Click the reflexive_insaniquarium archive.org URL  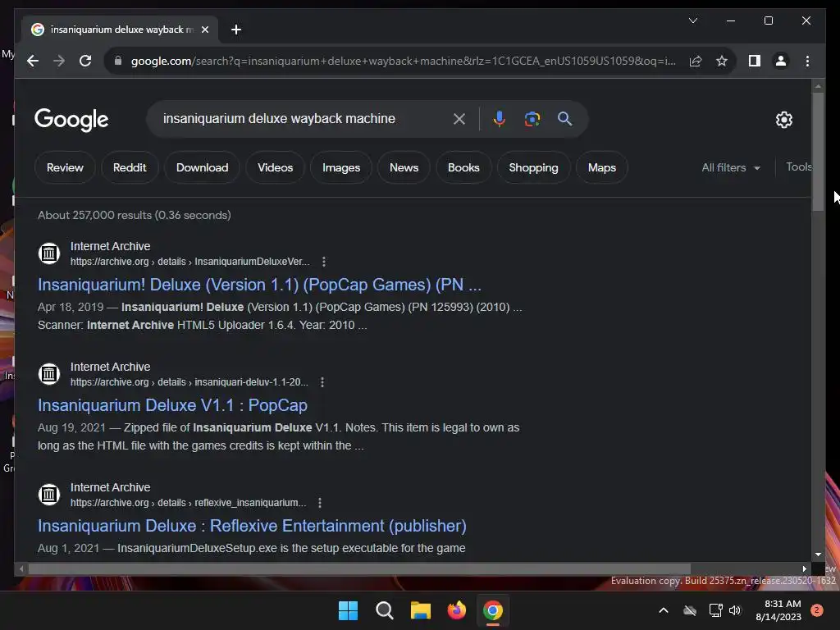coord(188,503)
